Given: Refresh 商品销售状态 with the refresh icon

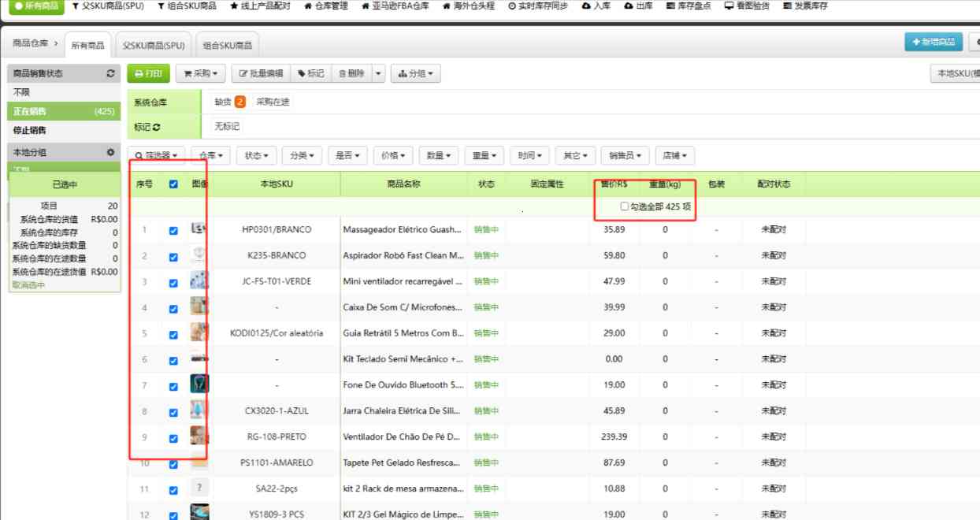Looking at the screenshot, I should pyautogui.click(x=112, y=72).
